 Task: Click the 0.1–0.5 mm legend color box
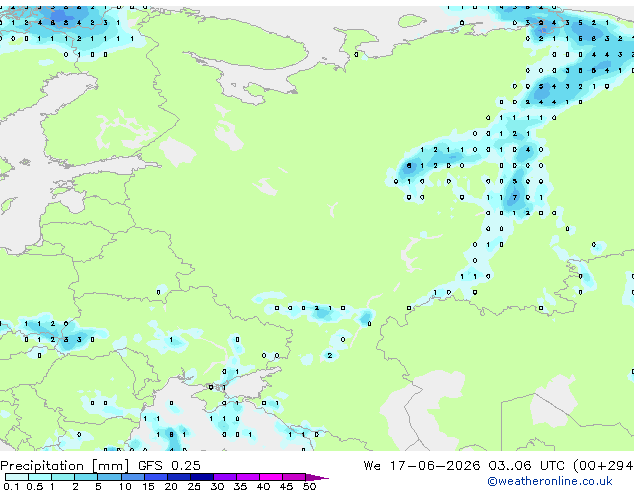[17, 477]
